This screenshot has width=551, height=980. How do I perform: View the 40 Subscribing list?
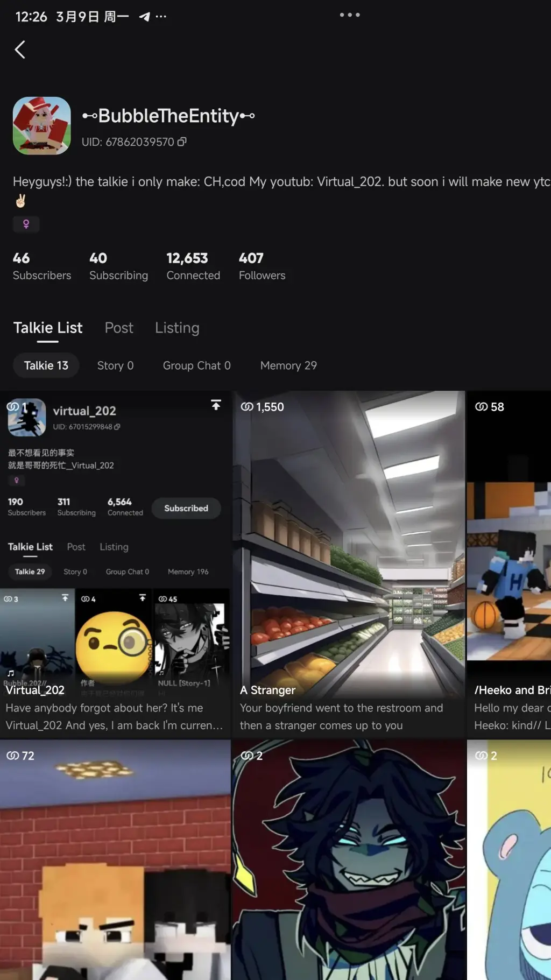(x=118, y=266)
